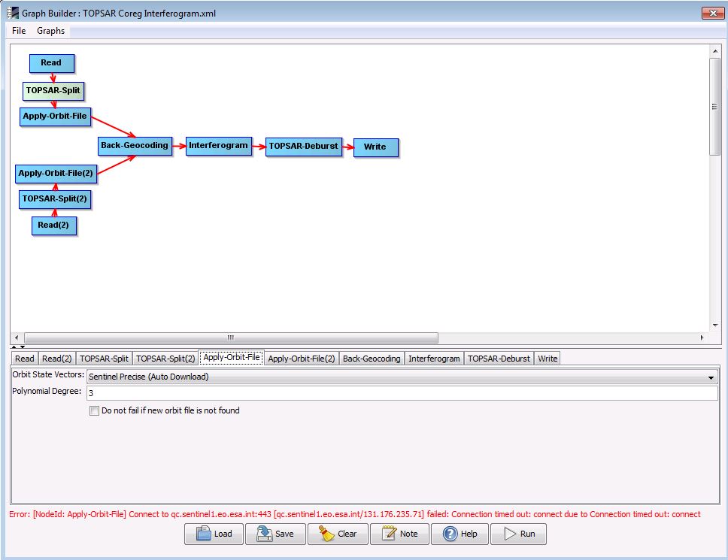This screenshot has height=560, width=728.
Task: Open the Write tab
Action: (548, 359)
